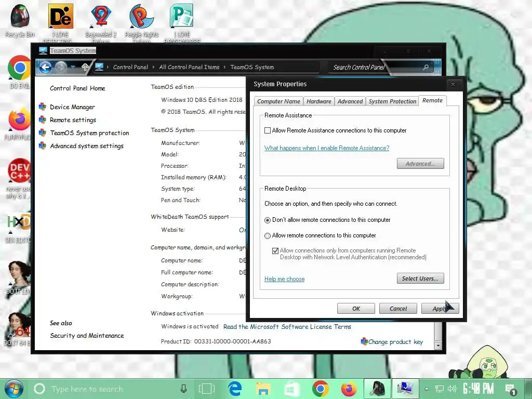This screenshot has height=399, width=532.
Task: Open Firefox from the taskbar
Action: (x=349, y=389)
